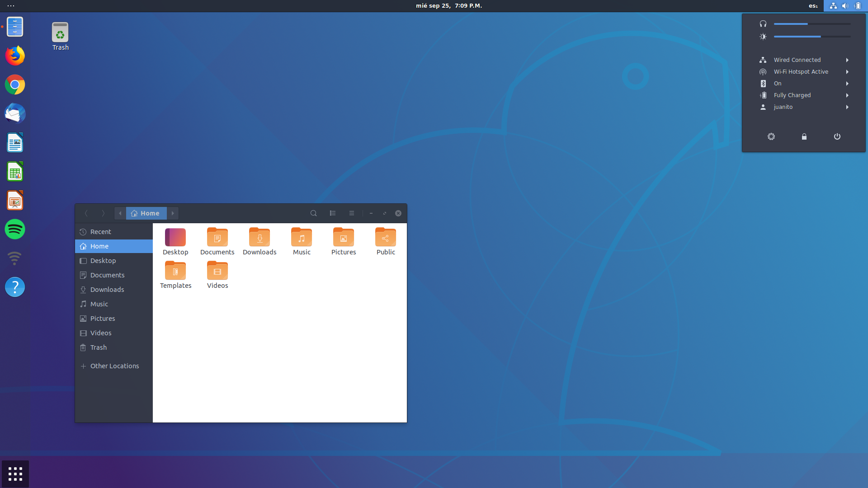Toggle list view in file manager toolbar
The image size is (868, 488).
click(x=333, y=213)
